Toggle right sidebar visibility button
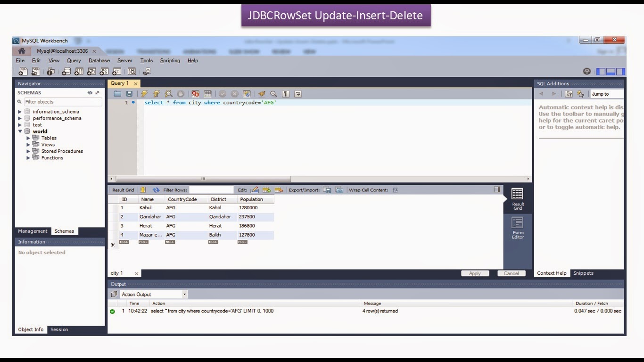The width and height of the screenshot is (644, 362). coord(620,72)
